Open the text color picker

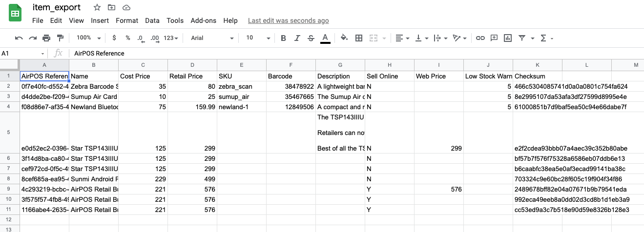click(325, 38)
